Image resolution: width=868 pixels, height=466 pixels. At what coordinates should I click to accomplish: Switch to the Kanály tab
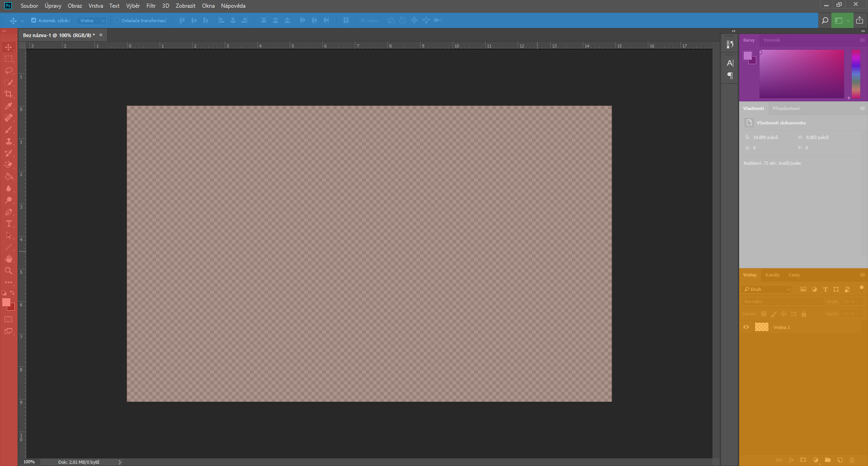click(772, 275)
